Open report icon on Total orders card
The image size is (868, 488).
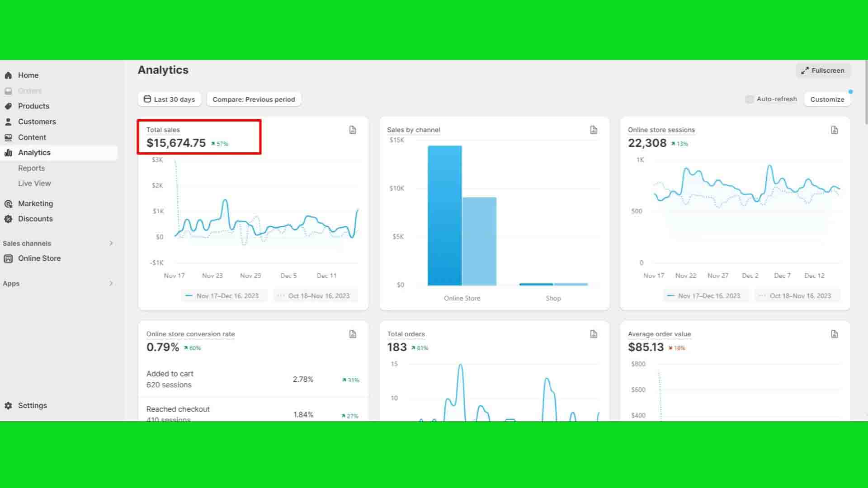click(594, 334)
